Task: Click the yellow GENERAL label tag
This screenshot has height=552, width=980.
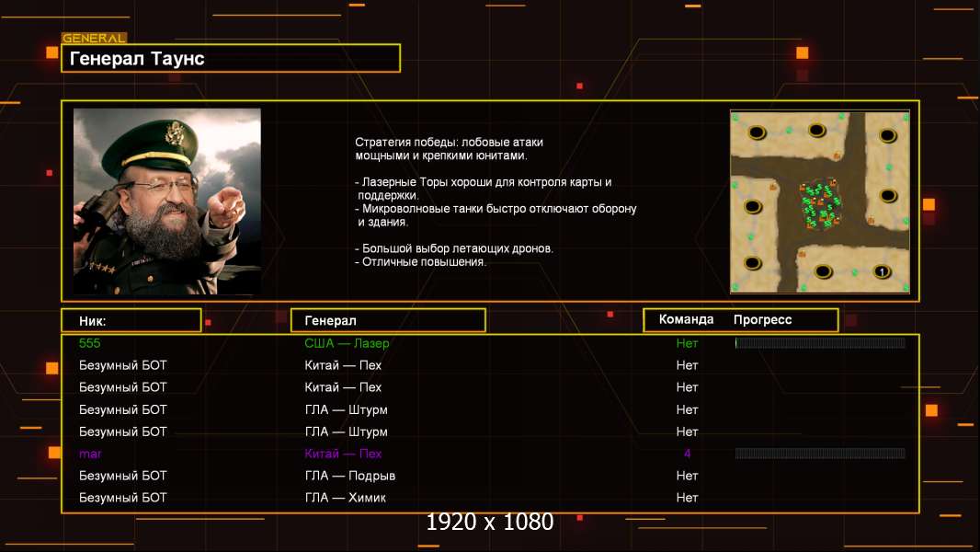Action: click(x=94, y=39)
